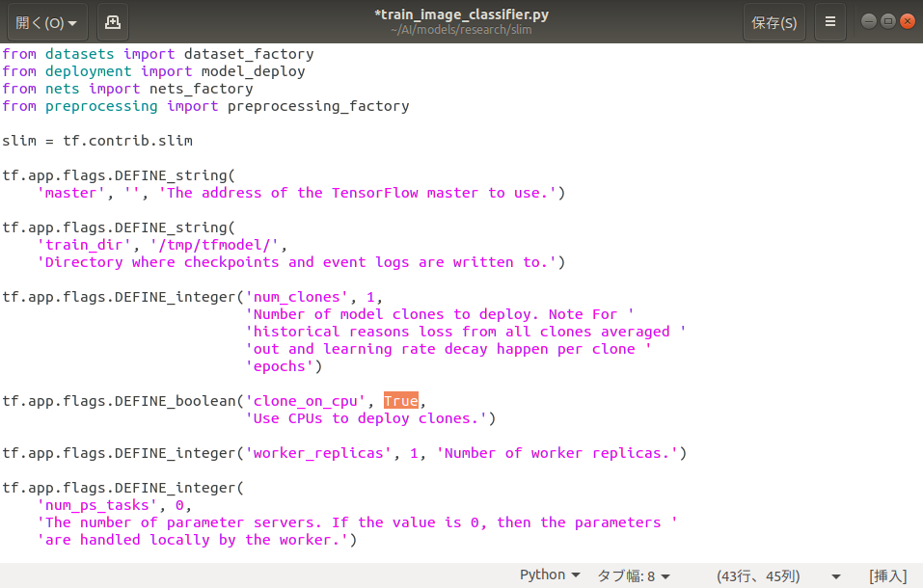Viewport: 923px width, 588px height.
Task: Click tf.app.flags.DEFINE_boolean call
Action: point(119,401)
